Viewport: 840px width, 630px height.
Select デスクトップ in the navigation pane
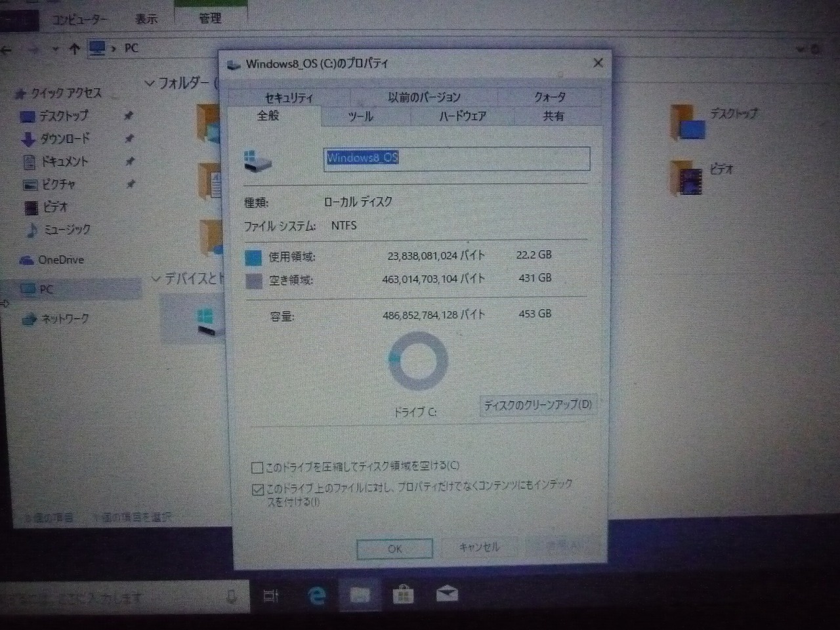coord(63,116)
